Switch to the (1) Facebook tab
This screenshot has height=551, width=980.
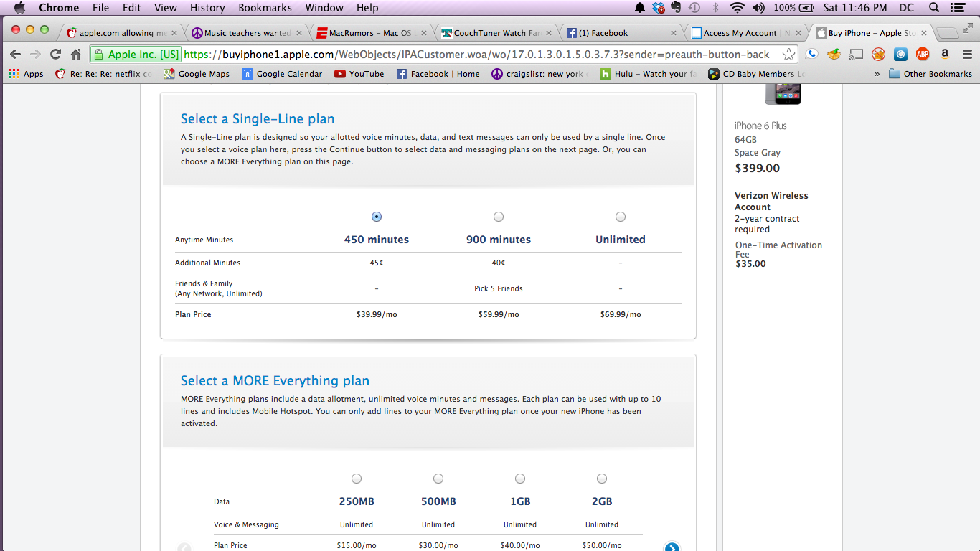point(620,33)
